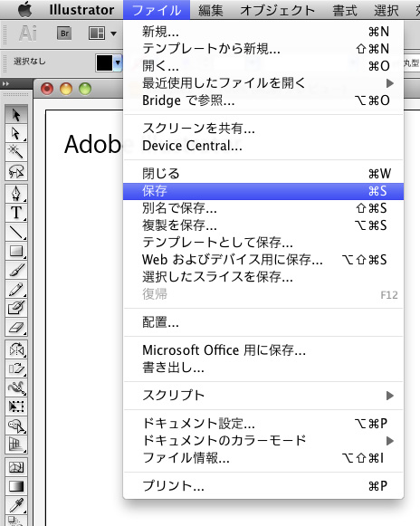Image resolution: width=420 pixels, height=526 pixels.
Task: Expand the スクリプト submenu
Action: tap(263, 395)
